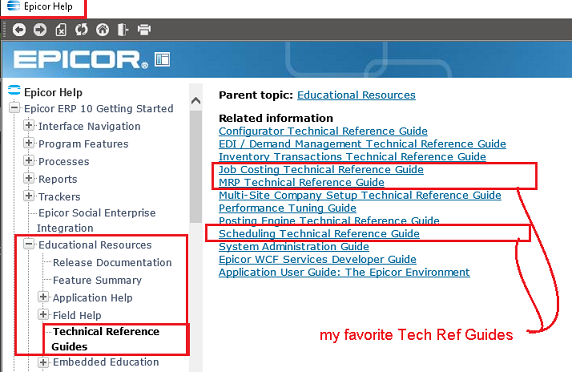Click the Print toolbar icon
Image resolution: width=572 pixels, height=372 pixels.
pyautogui.click(x=144, y=30)
